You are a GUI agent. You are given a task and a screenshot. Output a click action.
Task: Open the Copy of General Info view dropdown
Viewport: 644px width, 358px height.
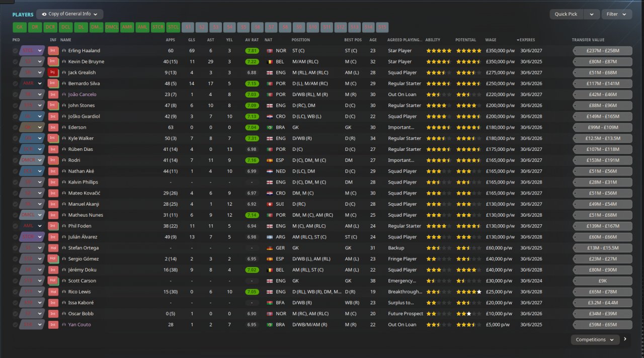(x=70, y=14)
